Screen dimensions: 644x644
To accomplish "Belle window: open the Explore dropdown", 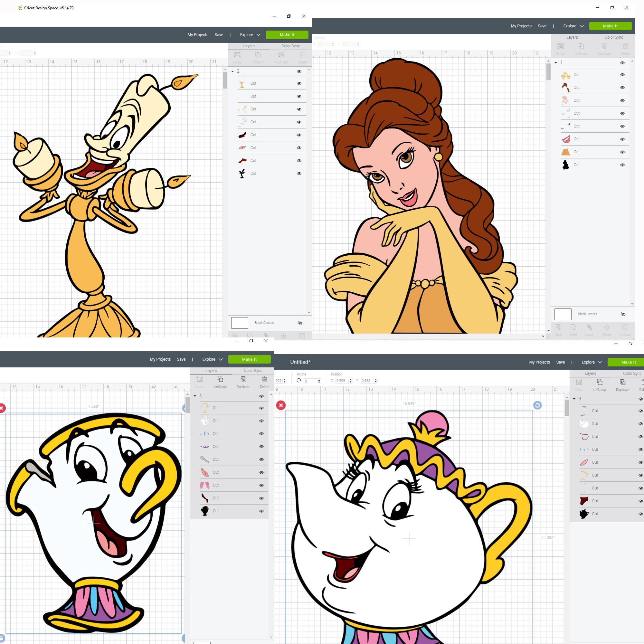I will 573,26.
